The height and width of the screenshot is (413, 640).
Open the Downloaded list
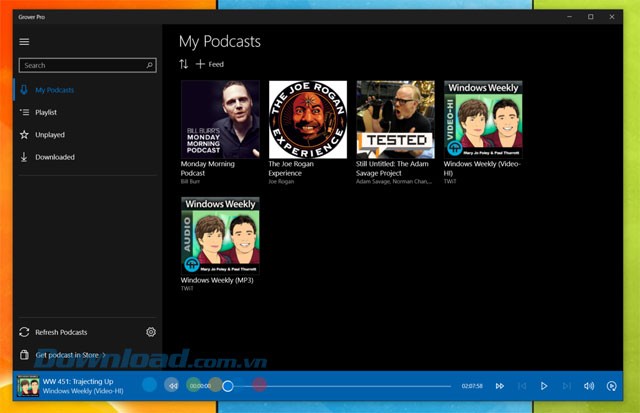pos(54,157)
